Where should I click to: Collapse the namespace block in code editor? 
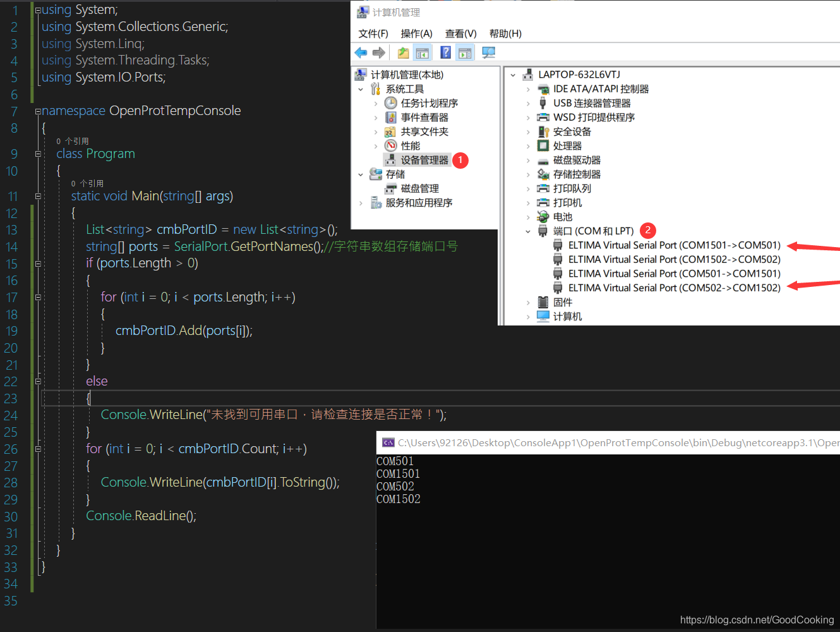point(38,111)
